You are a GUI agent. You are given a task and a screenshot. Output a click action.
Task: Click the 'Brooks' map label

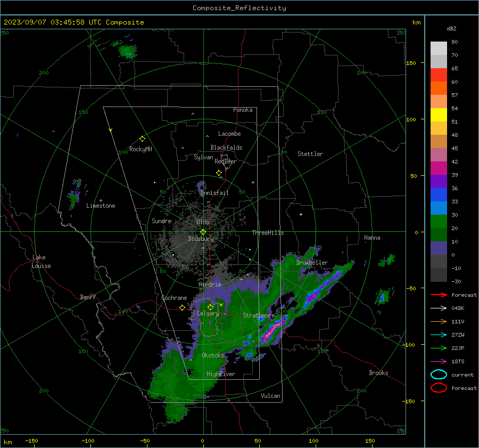tap(378, 373)
